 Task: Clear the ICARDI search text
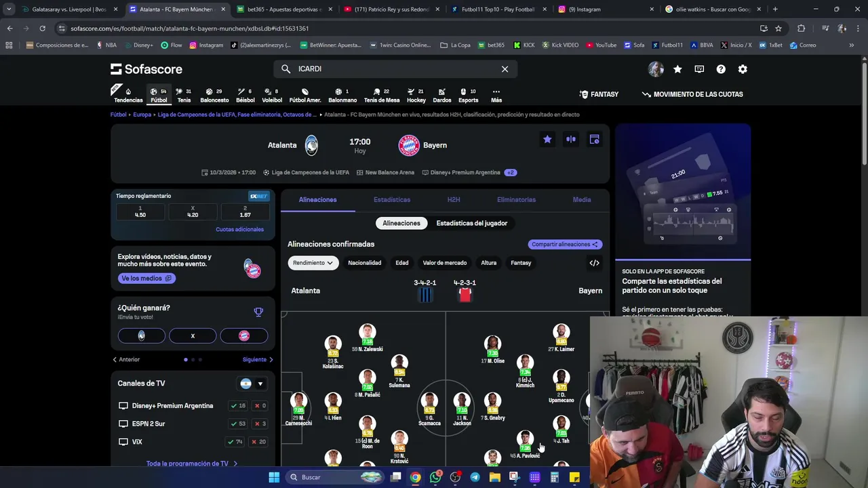(505, 69)
